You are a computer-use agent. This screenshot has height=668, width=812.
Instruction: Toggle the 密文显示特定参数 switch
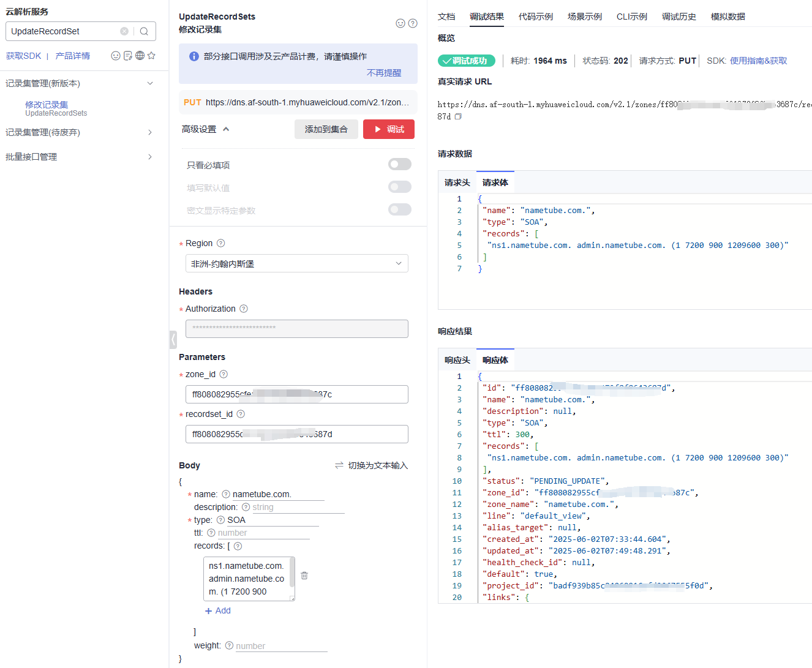399,209
